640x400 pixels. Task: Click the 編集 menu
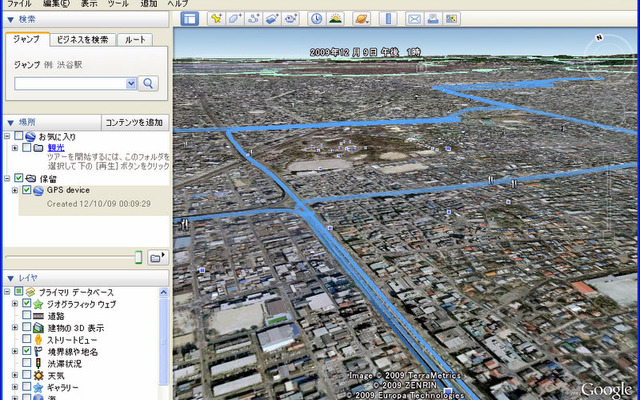(57, 4)
